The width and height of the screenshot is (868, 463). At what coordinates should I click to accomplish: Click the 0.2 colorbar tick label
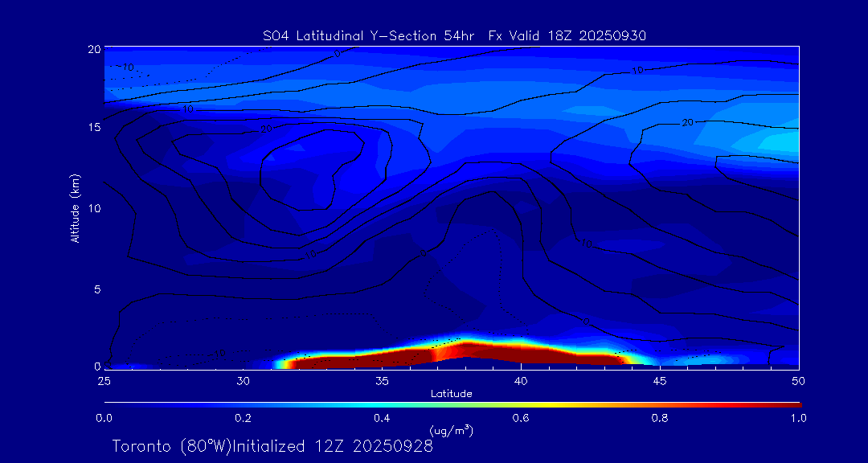tap(243, 418)
